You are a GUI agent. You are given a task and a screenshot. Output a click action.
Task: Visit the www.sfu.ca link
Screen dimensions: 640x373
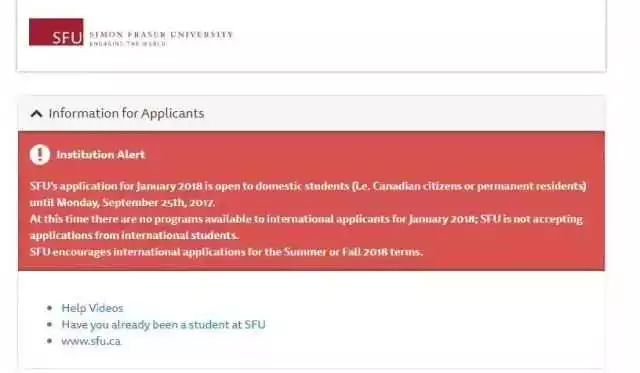tap(91, 341)
